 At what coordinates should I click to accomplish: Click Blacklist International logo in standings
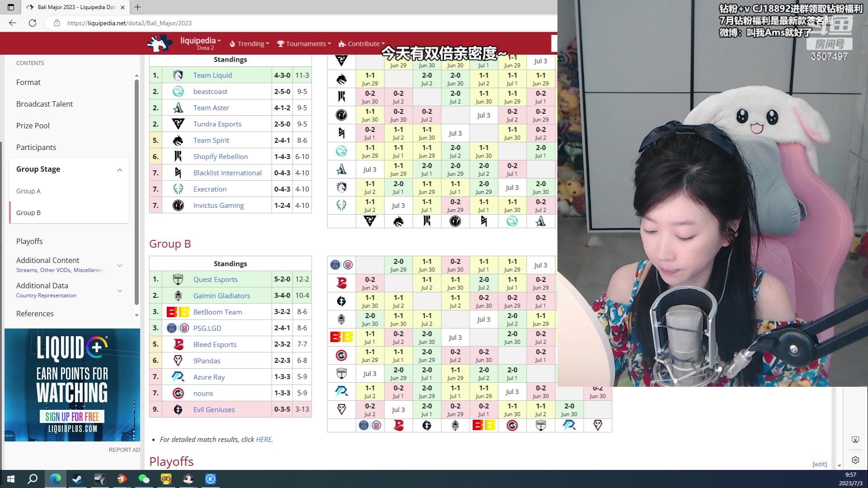[x=178, y=173]
